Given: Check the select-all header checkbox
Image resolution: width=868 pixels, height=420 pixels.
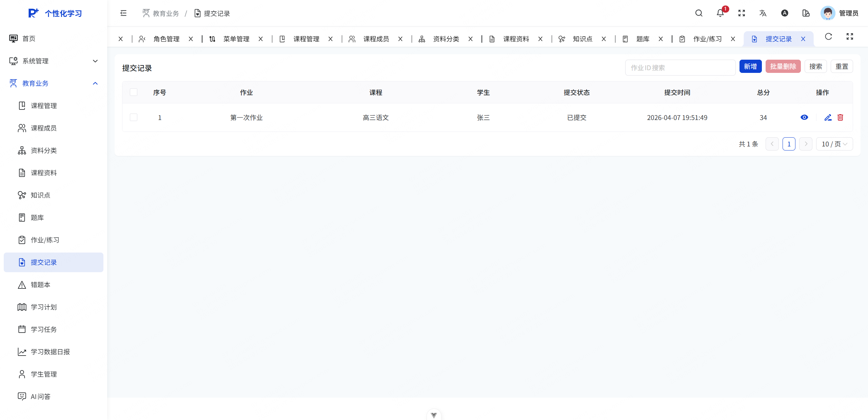Looking at the screenshot, I should coord(134,92).
